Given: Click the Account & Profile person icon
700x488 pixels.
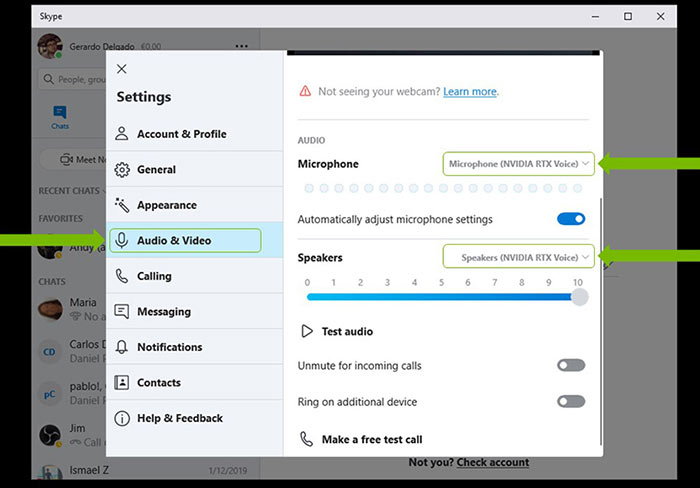Looking at the screenshot, I should [121, 133].
